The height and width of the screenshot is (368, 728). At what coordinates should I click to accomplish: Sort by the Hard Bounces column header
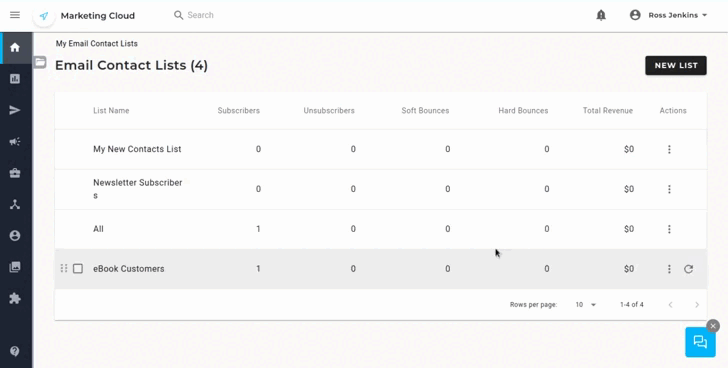coord(523,111)
